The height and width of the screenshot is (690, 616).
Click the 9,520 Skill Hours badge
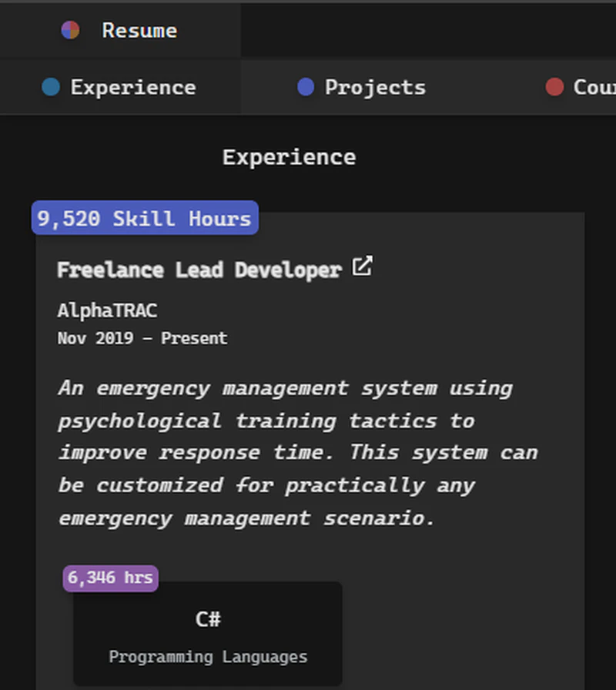(145, 219)
